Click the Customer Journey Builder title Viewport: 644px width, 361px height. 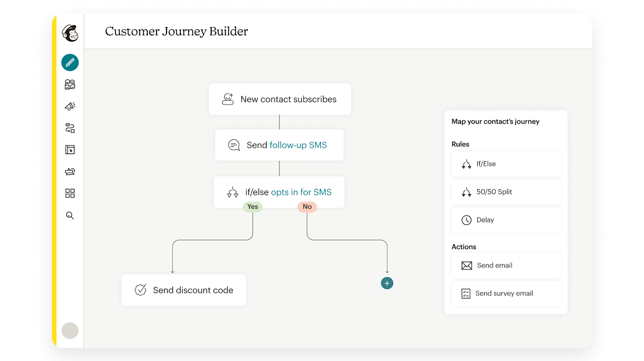point(176,31)
